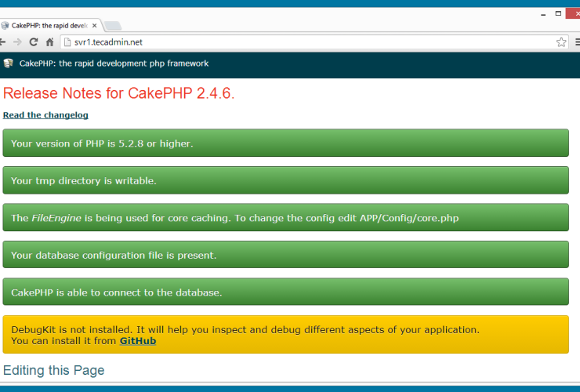Bookmark this page with the star icon
580x392 pixels.
561,42
